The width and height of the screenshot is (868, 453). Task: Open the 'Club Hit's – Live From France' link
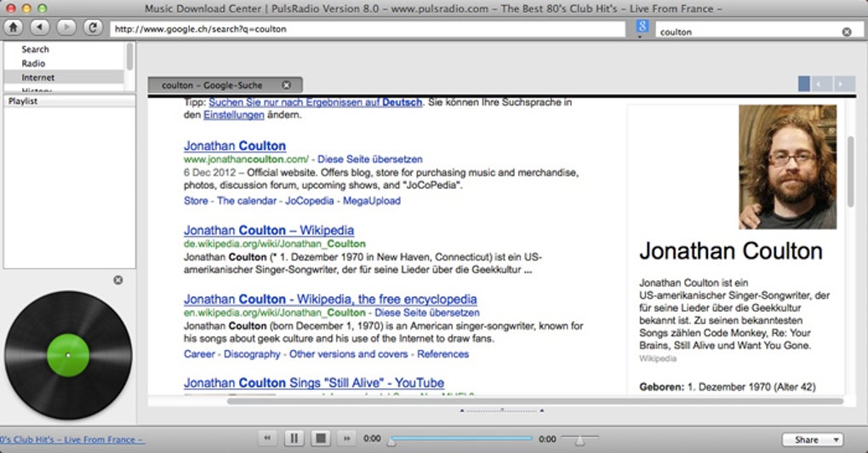pyautogui.click(x=72, y=439)
